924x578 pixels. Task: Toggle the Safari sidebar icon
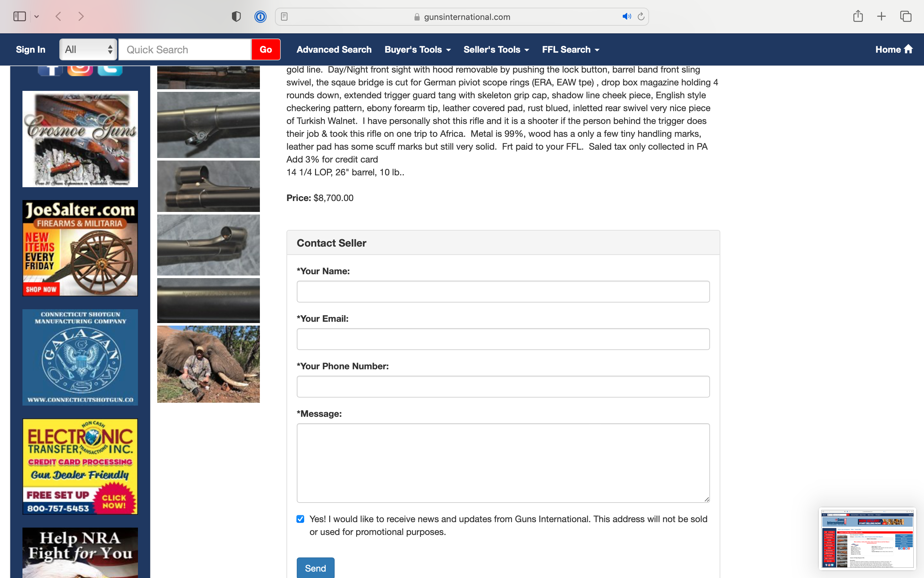coord(20,16)
